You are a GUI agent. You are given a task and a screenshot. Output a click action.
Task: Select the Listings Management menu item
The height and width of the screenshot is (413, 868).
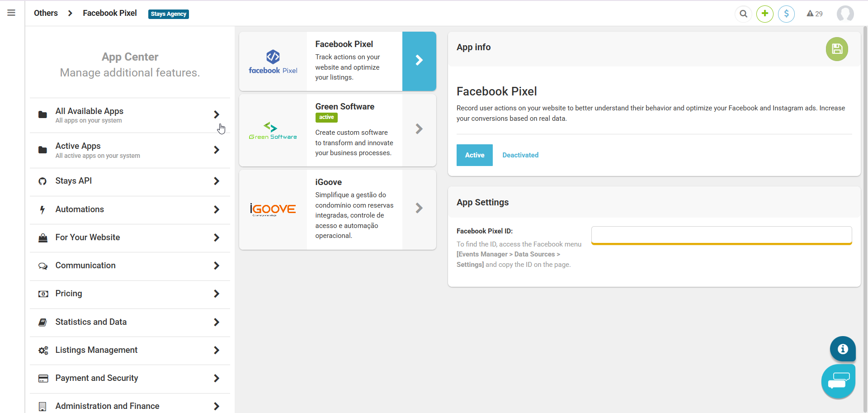click(x=130, y=350)
